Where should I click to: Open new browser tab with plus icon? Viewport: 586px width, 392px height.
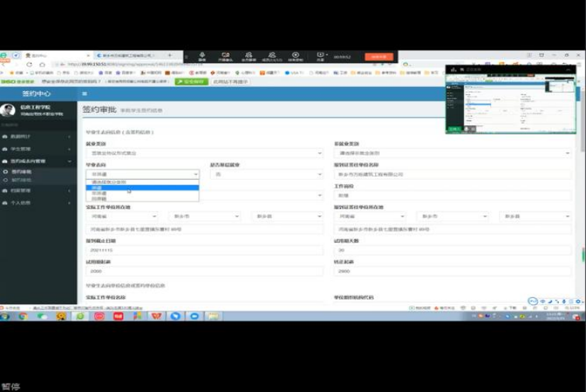tap(167, 56)
